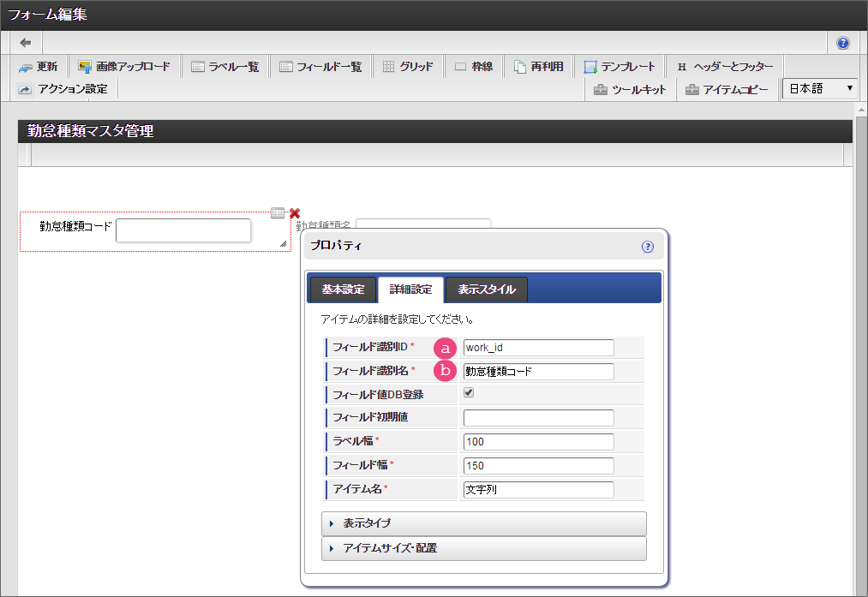Open the ラベル一覧 label list

(224, 67)
